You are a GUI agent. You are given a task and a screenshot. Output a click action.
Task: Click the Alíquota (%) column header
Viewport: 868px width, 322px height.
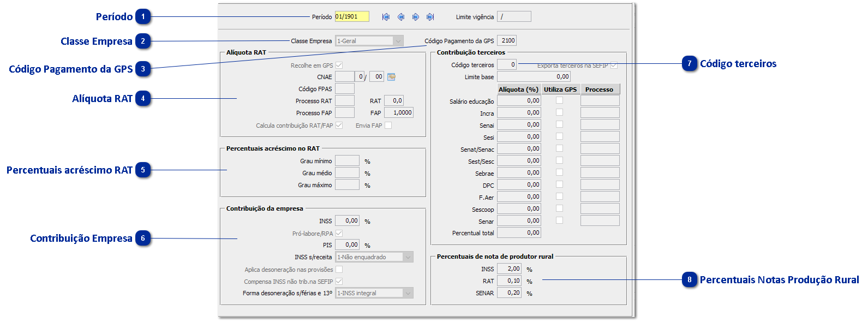[x=518, y=90]
